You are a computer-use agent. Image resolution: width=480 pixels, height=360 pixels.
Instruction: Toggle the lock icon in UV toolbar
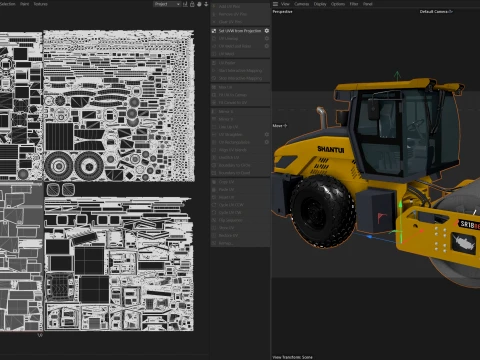click(x=192, y=4)
